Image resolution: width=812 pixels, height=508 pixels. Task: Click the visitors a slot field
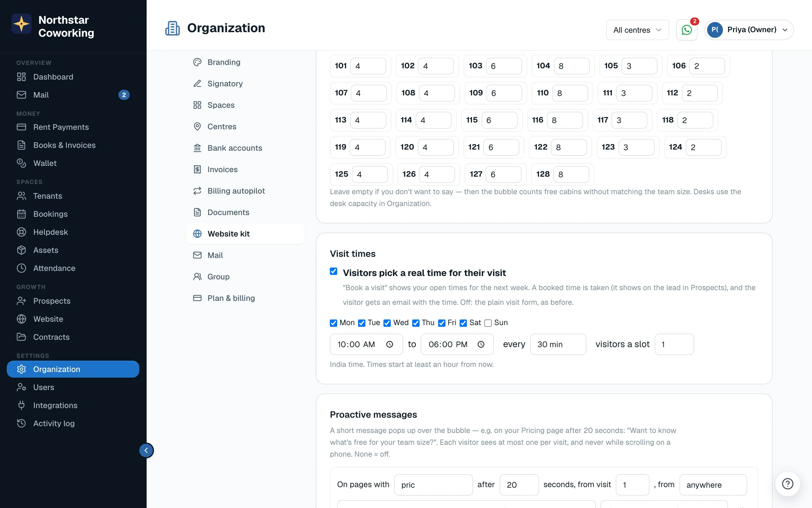coord(674,344)
